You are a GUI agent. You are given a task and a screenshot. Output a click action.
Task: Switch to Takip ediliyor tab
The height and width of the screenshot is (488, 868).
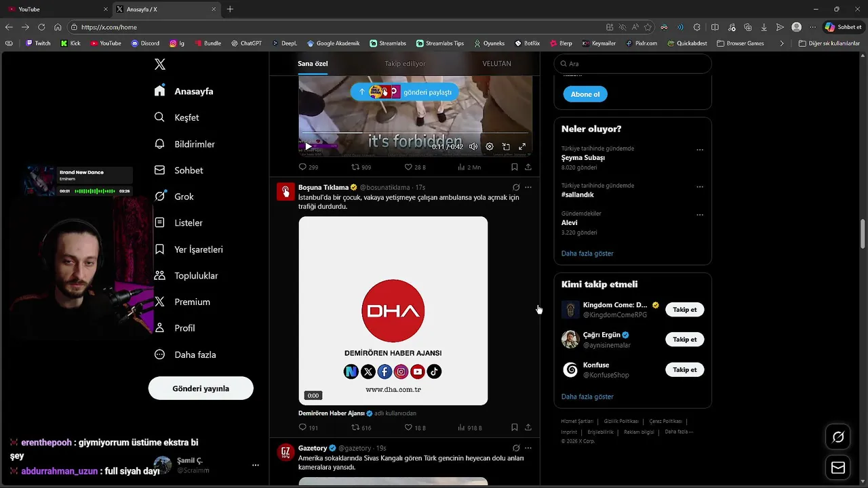[x=405, y=64]
